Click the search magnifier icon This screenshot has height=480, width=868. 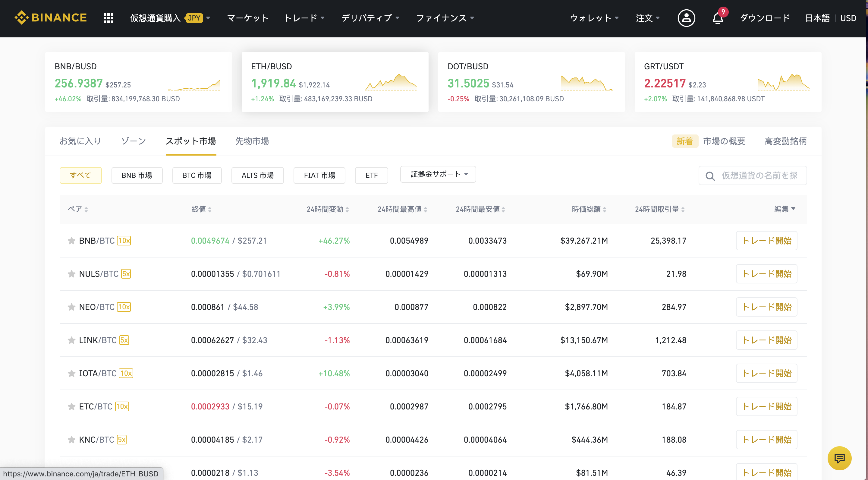point(710,175)
